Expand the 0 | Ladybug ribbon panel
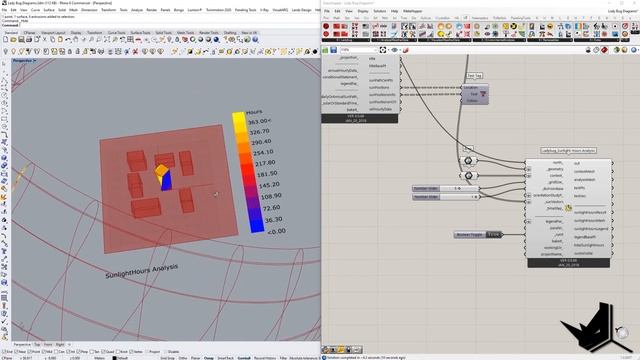 [345, 40]
